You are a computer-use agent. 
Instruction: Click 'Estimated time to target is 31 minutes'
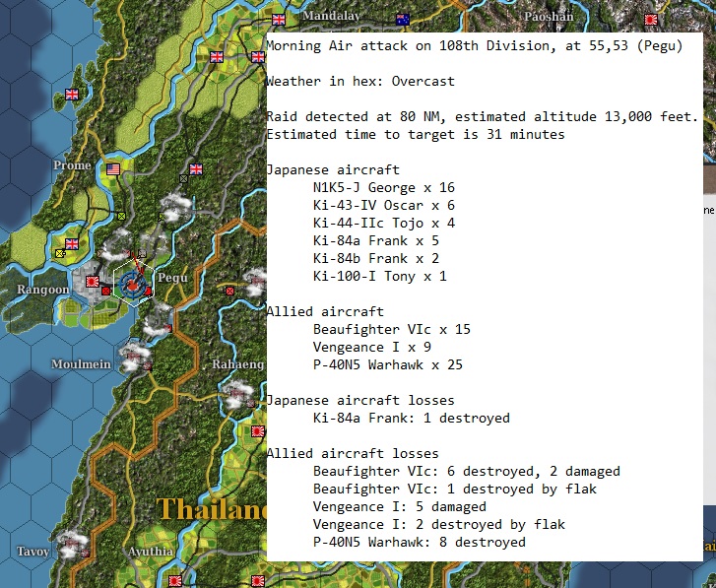[x=416, y=134]
